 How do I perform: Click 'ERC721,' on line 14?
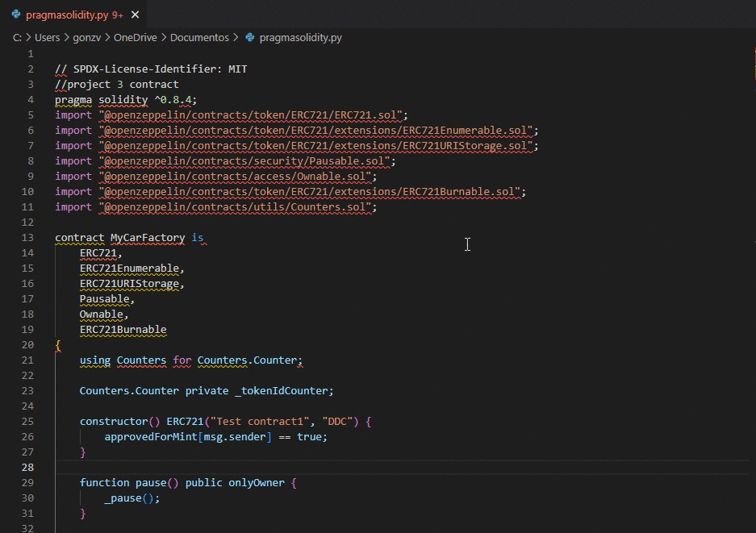(101, 253)
